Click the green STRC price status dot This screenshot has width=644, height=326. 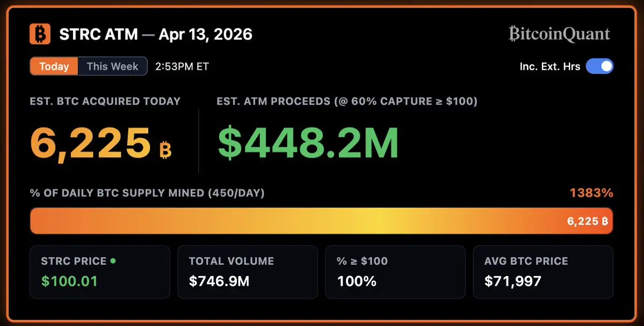[113, 260]
